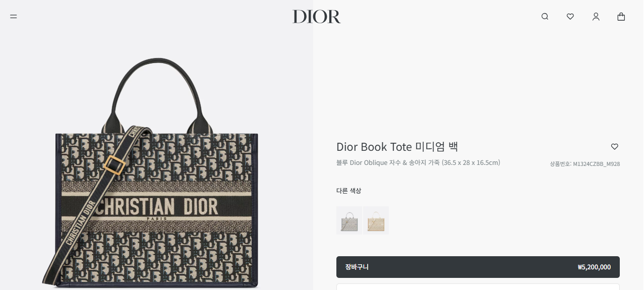Add to cart with 장바구니 button
644x290 pixels.
[478, 267]
